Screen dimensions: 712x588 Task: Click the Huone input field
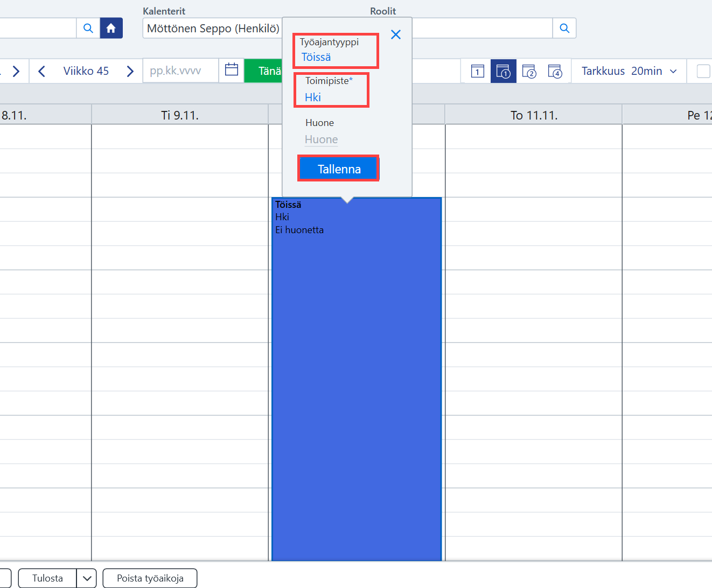pos(322,139)
